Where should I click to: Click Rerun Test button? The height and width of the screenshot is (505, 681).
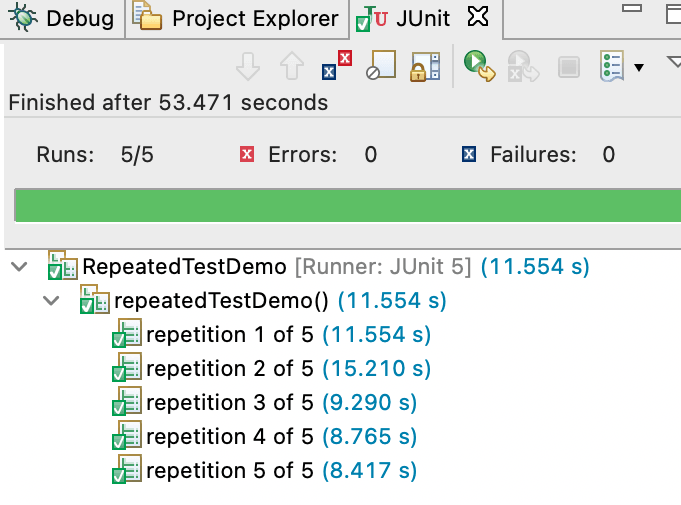479,66
